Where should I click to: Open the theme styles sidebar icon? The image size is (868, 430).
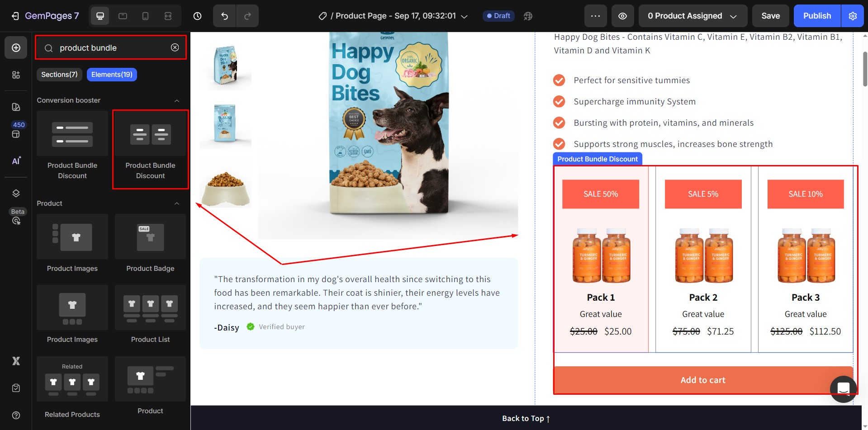16,107
